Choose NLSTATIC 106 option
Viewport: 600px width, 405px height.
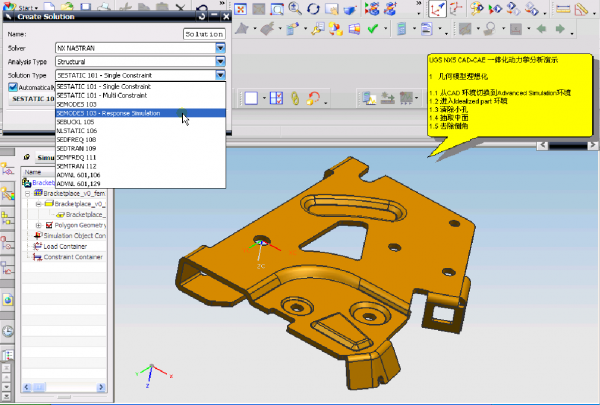tap(140, 131)
